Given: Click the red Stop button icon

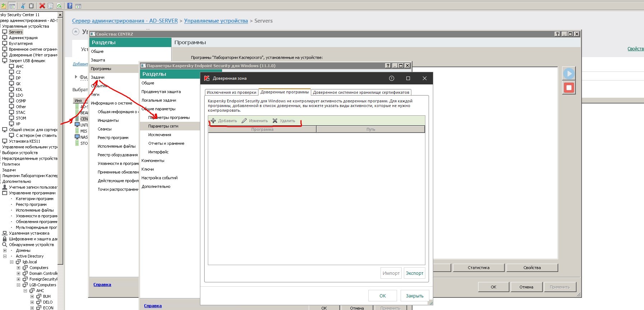Looking at the screenshot, I should 569,88.
